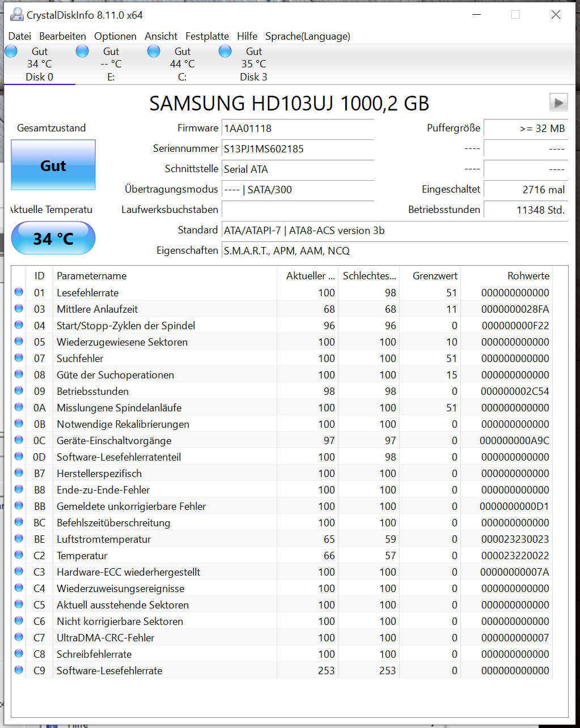This screenshot has height=728, width=580.
Task: Open the Datei menu
Action: (20, 36)
